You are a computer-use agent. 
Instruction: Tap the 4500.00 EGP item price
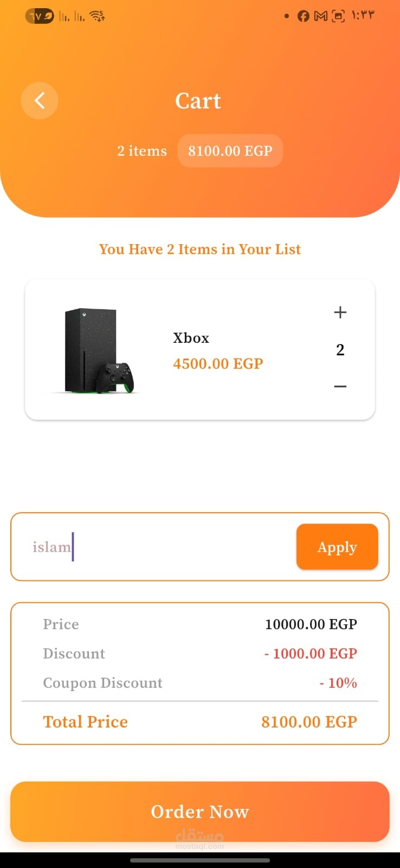tap(218, 363)
